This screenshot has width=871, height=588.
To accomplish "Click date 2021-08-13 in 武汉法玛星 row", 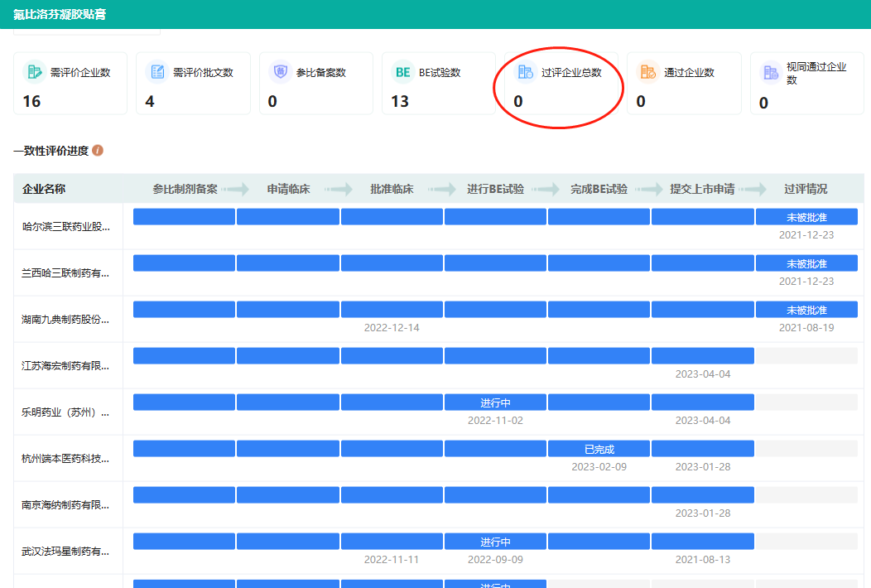I will click(x=703, y=560).
